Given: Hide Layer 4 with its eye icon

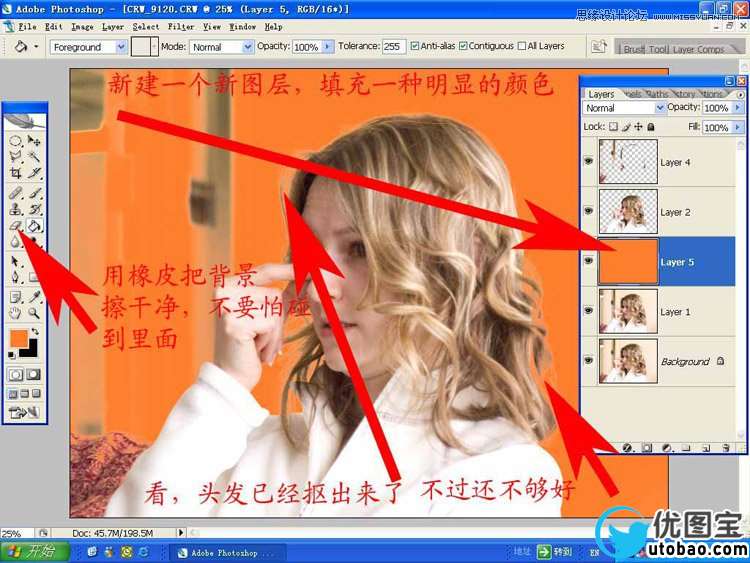Looking at the screenshot, I should click(589, 161).
